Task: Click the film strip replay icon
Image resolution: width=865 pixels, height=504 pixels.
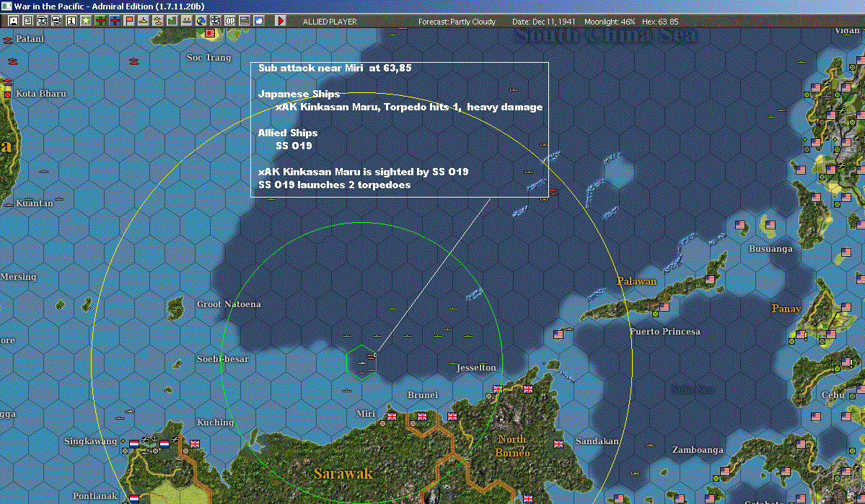Action: coord(244,21)
